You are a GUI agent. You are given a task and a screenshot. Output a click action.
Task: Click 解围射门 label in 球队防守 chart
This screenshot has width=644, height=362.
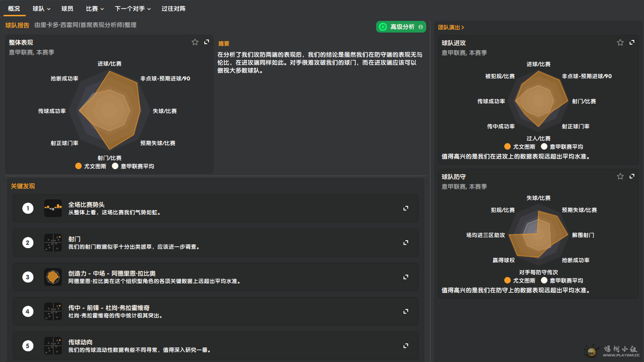(583, 235)
